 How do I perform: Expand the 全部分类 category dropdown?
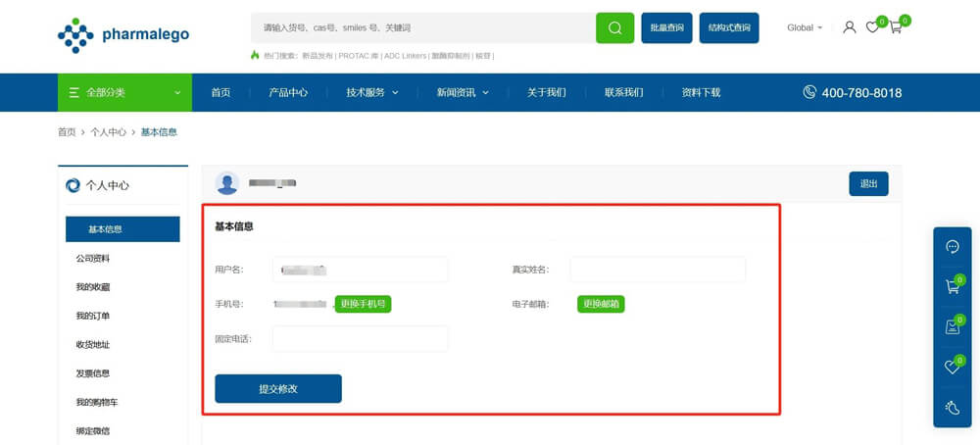(123, 92)
